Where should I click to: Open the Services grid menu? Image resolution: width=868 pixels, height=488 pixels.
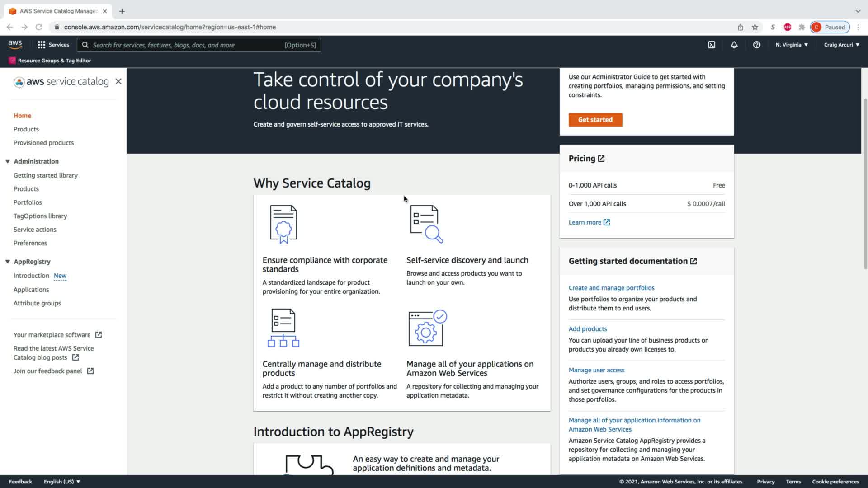[x=53, y=45]
